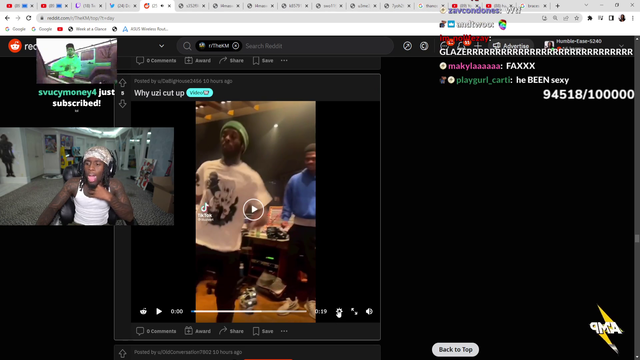The width and height of the screenshot is (640, 360).
Task: Open video settings gear icon
Action: click(339, 312)
